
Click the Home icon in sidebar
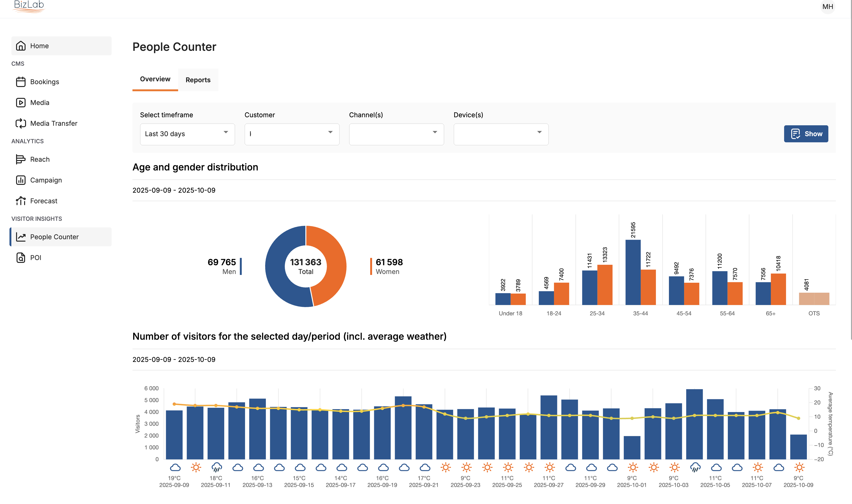(21, 46)
